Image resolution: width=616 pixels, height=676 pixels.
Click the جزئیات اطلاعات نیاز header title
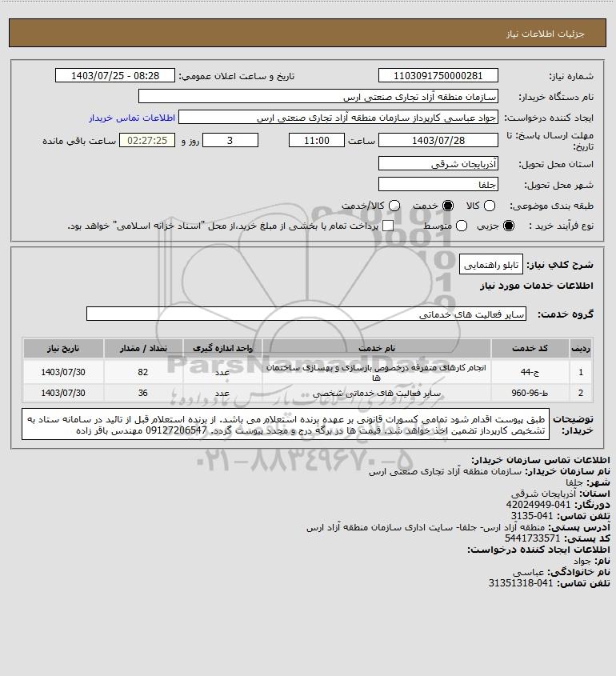[546, 34]
